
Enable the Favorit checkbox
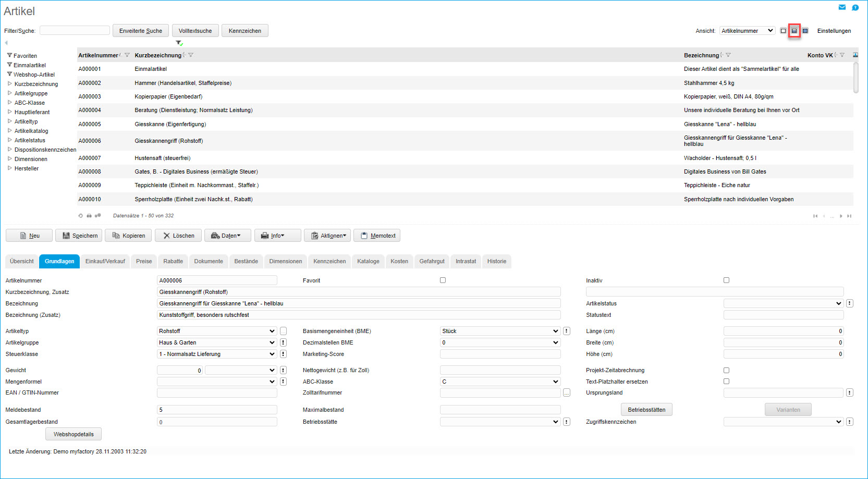coord(443,280)
